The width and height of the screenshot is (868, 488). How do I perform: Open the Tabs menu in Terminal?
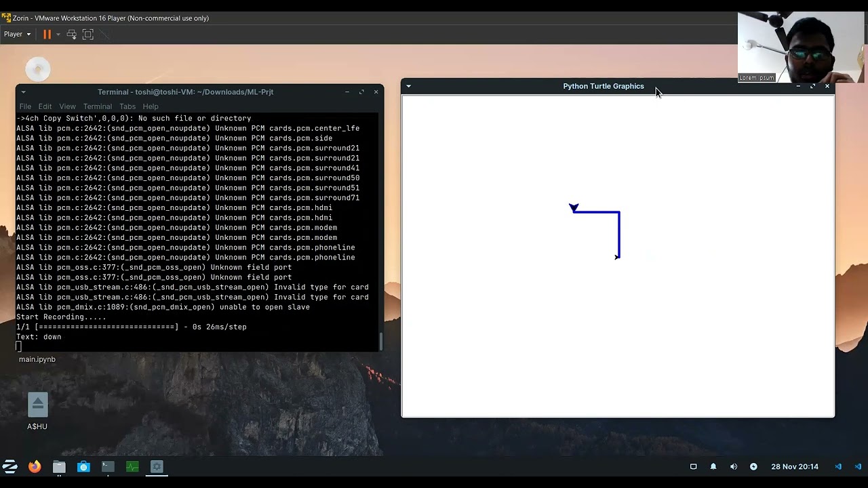coord(127,106)
